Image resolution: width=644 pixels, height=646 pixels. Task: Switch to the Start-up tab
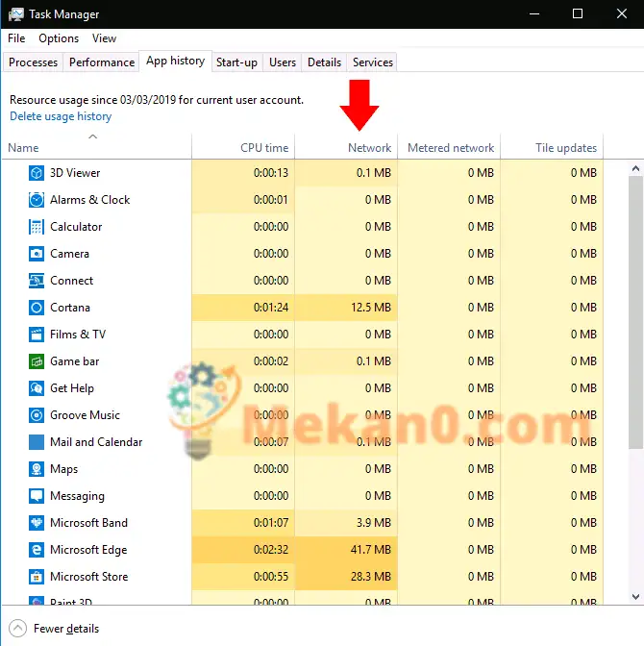coord(236,62)
